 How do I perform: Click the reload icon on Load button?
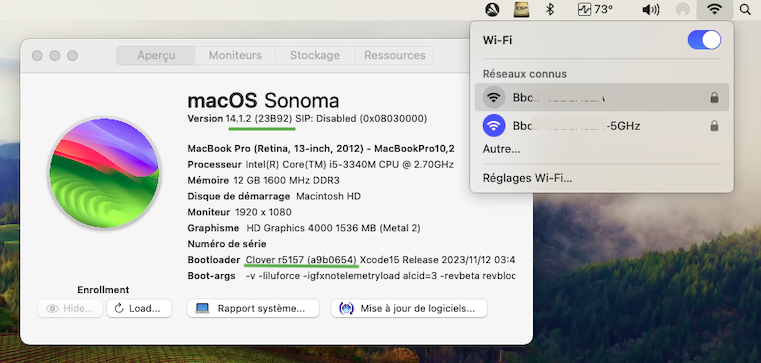[x=119, y=308]
